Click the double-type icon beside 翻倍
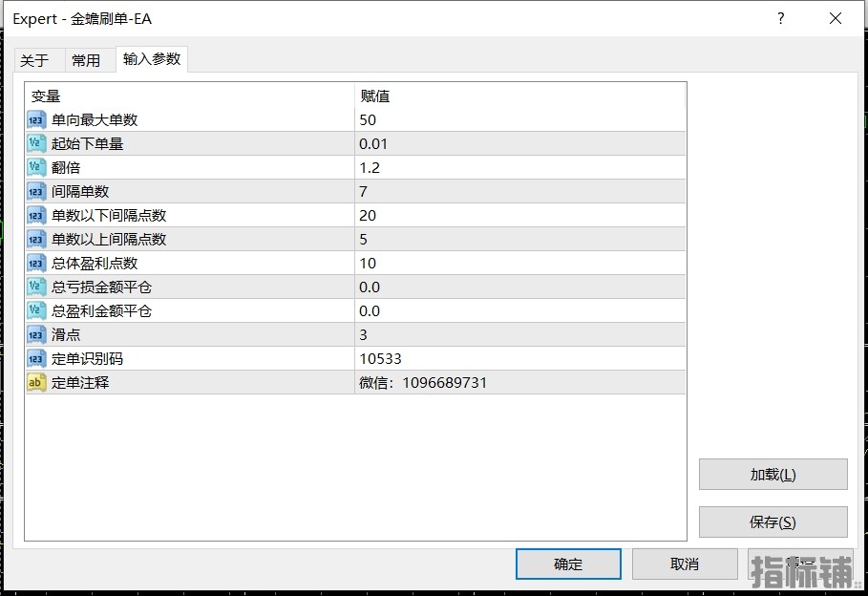Screen dimensions: 868x596 (x=36, y=167)
